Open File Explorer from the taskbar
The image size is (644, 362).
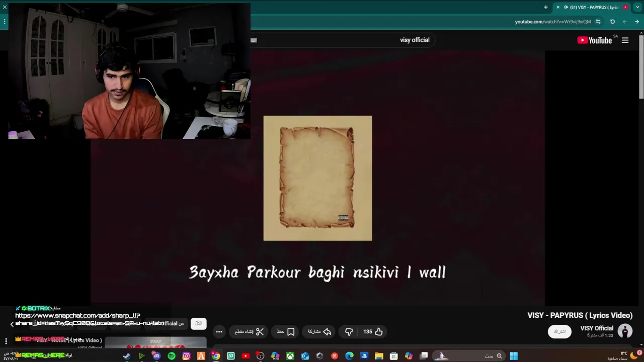[x=379, y=356]
